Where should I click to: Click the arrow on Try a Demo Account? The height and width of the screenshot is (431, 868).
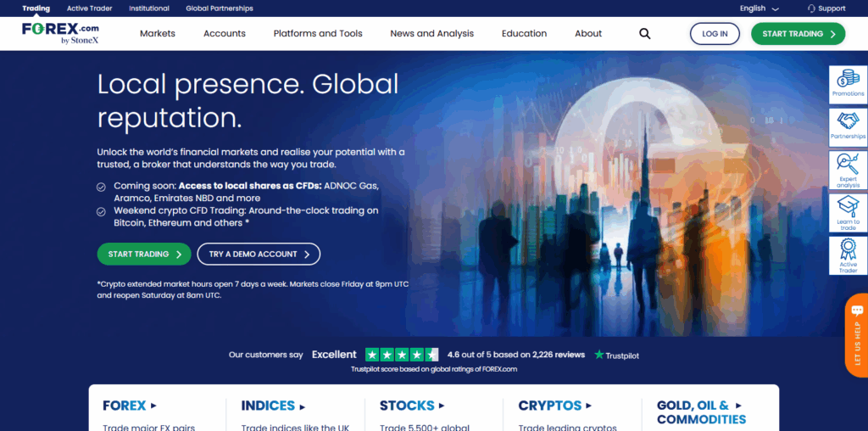(x=307, y=255)
